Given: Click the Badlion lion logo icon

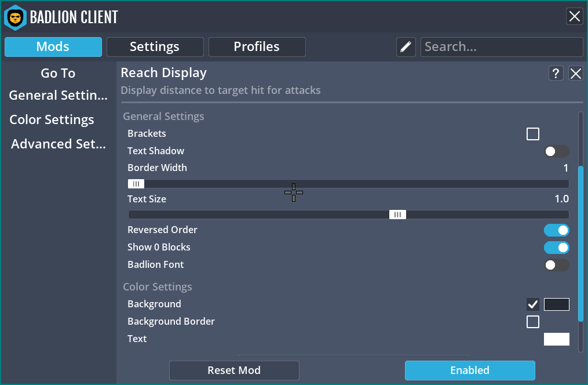Looking at the screenshot, I should [16, 17].
